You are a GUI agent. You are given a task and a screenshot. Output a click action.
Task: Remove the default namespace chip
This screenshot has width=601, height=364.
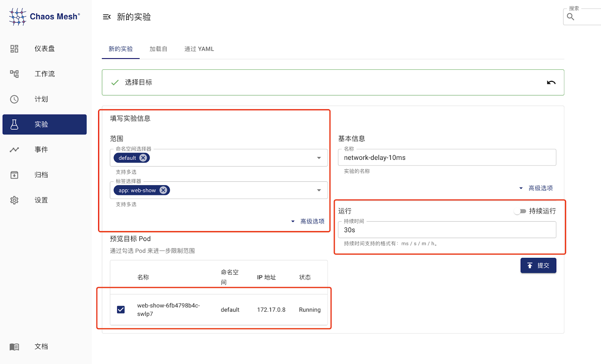(x=143, y=158)
